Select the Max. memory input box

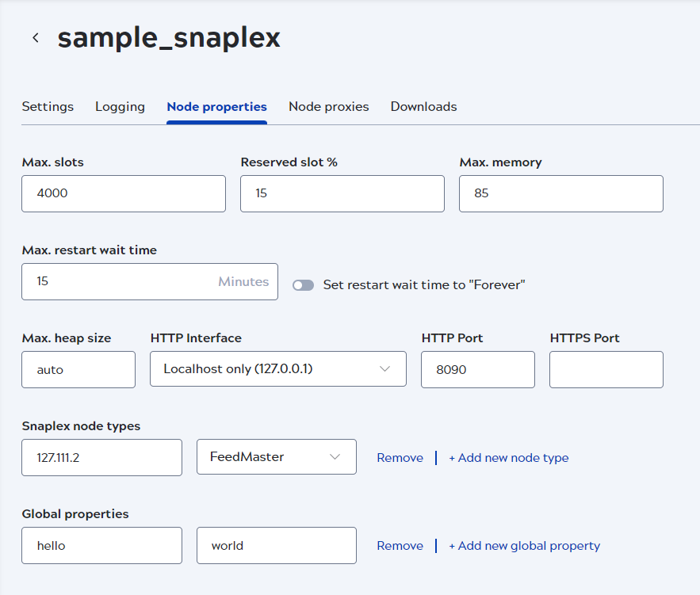click(x=560, y=193)
